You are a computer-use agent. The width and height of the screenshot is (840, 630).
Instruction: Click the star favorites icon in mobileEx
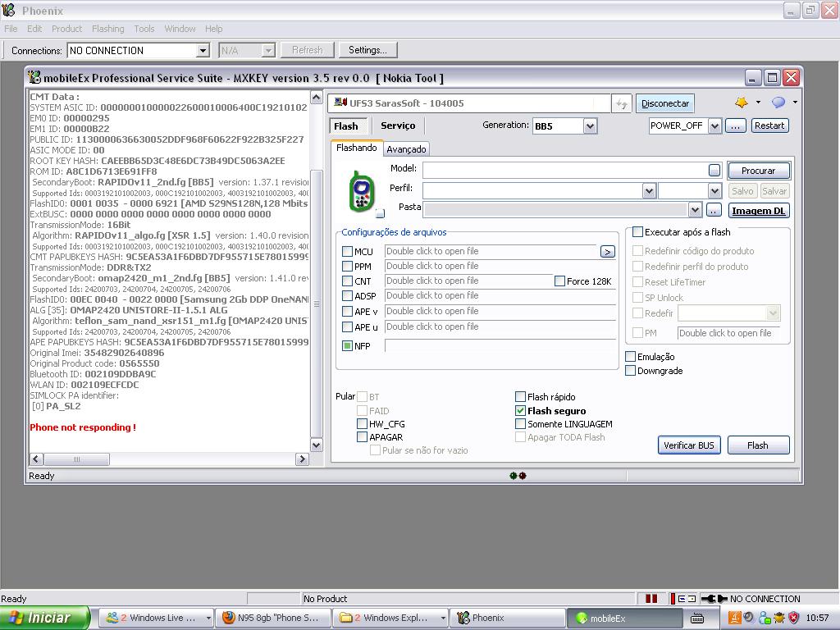click(742, 103)
